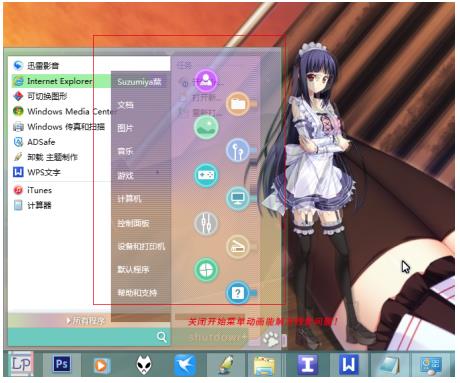Select Internet Explorer in start menu
460x383 pixels.
(x=61, y=81)
